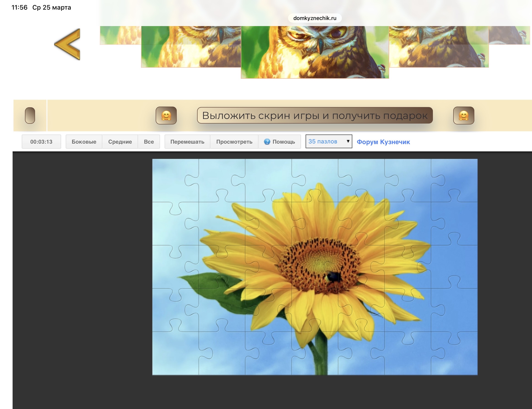Select the owl thumbnail right of center
This screenshot has width=532, height=409.
(439, 47)
